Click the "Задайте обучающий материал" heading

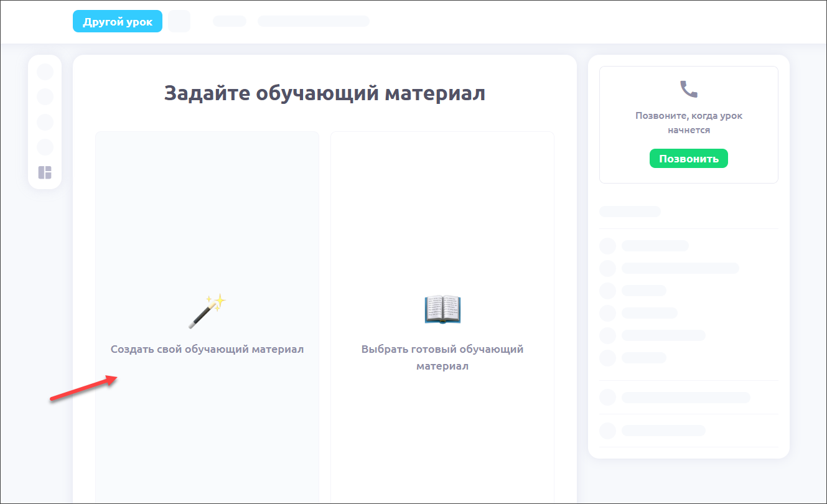click(x=324, y=93)
